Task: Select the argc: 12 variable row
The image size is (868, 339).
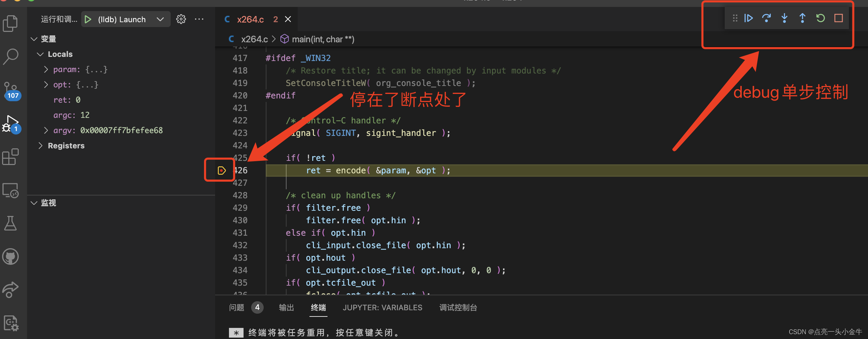Action: pos(121,115)
